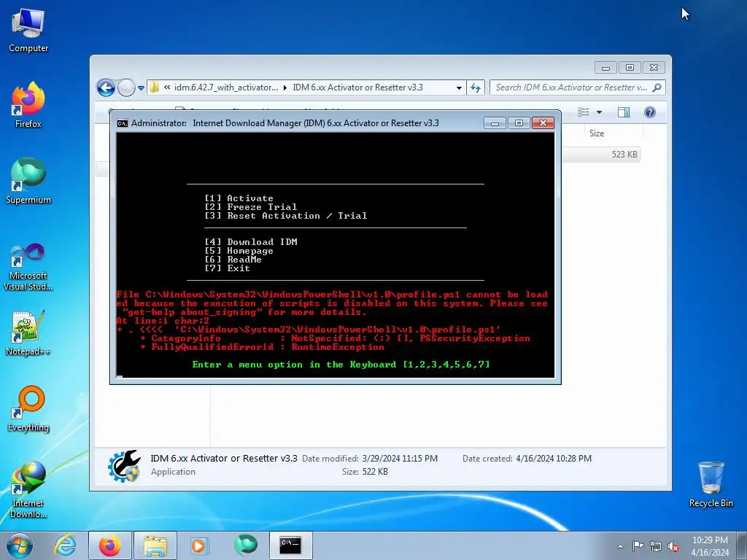Open Action Center flag in tray

tap(638, 546)
